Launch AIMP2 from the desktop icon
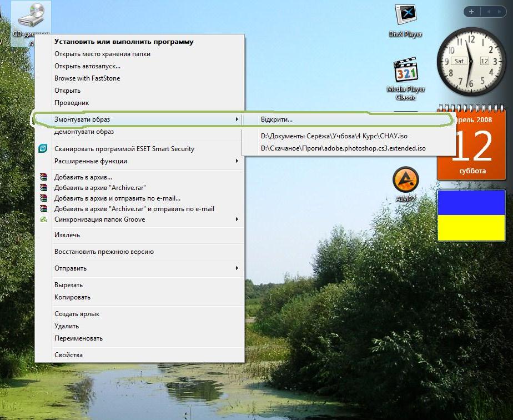The width and height of the screenshot is (513, 420). point(405,179)
